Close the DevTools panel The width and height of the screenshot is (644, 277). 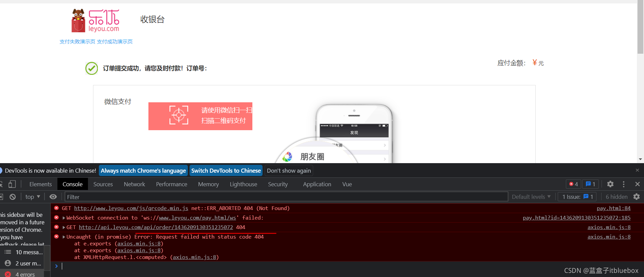[638, 184]
